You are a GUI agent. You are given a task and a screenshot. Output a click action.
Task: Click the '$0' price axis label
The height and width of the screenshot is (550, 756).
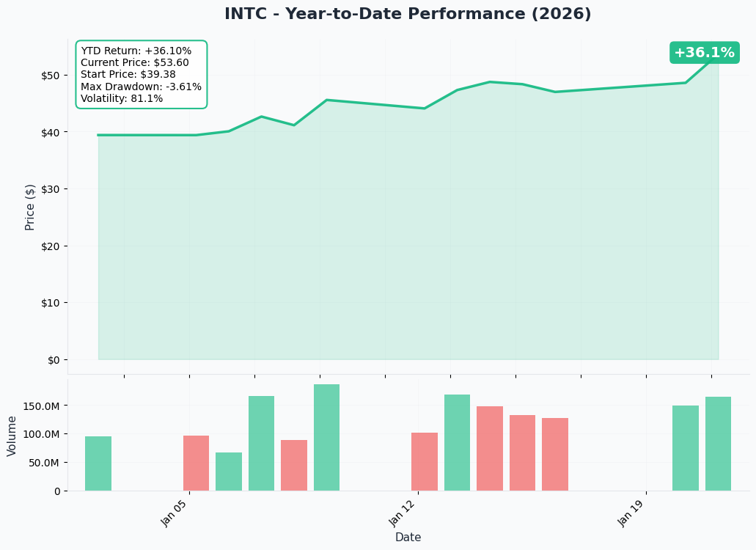(54, 360)
